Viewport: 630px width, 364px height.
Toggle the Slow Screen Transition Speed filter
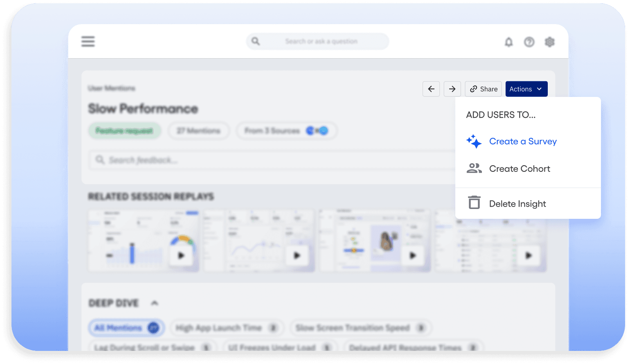pyautogui.click(x=360, y=328)
